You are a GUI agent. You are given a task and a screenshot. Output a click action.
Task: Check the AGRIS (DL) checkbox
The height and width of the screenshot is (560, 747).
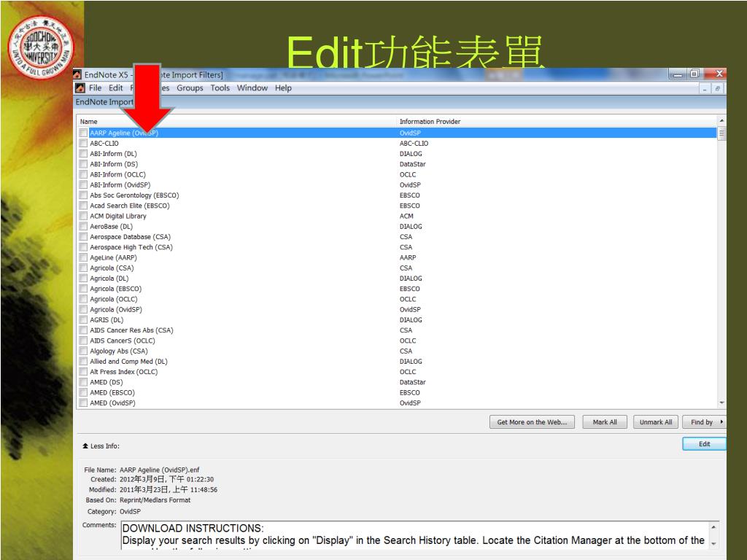(83, 320)
